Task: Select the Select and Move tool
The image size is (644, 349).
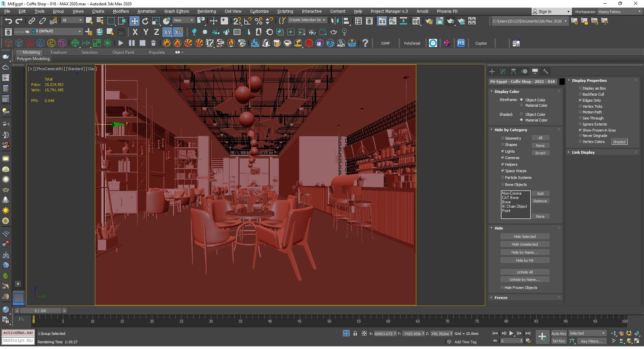Action: (135, 21)
